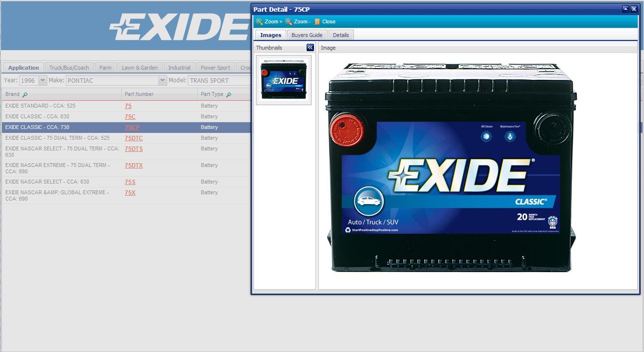
Task: Open the Details tab
Action: [x=341, y=35]
